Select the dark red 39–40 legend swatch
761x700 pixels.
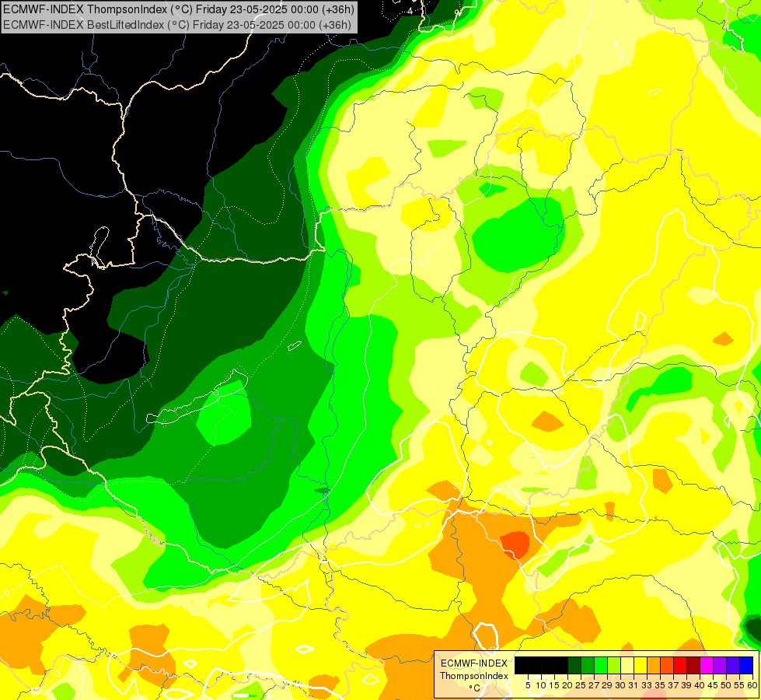tap(693, 665)
